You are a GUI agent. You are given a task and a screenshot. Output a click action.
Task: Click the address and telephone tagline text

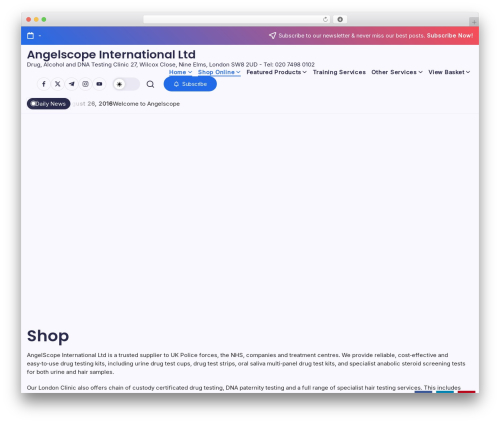171,64
